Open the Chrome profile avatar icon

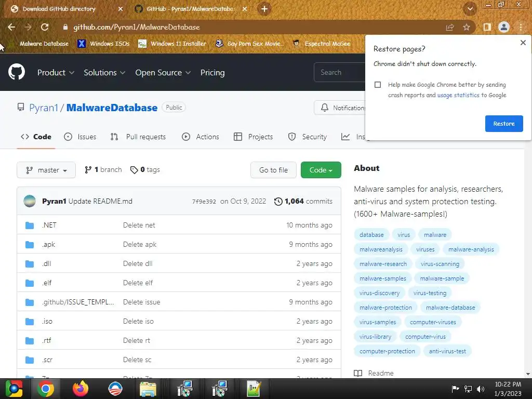tap(504, 27)
